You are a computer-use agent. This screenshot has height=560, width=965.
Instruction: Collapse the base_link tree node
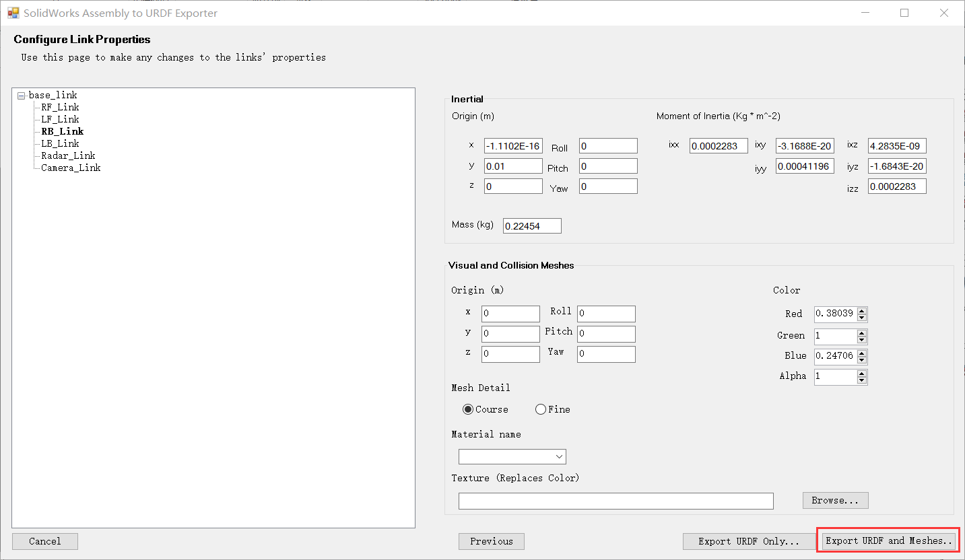coord(21,96)
